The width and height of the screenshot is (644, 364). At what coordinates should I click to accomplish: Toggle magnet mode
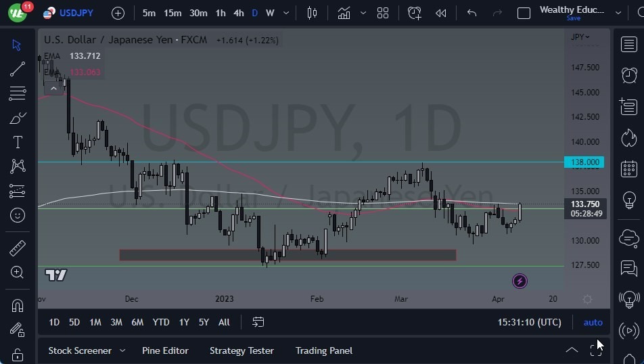pos(18,306)
